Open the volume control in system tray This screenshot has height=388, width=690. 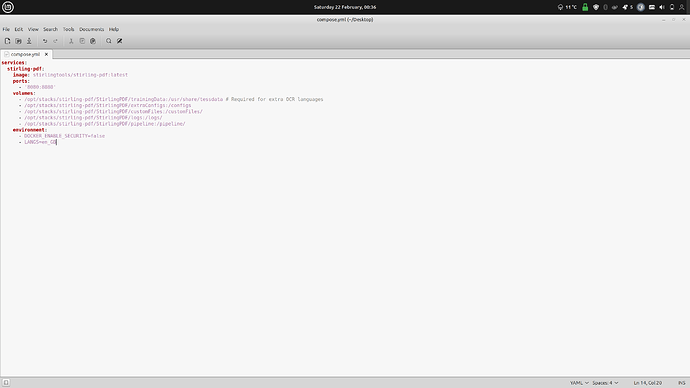pos(661,7)
